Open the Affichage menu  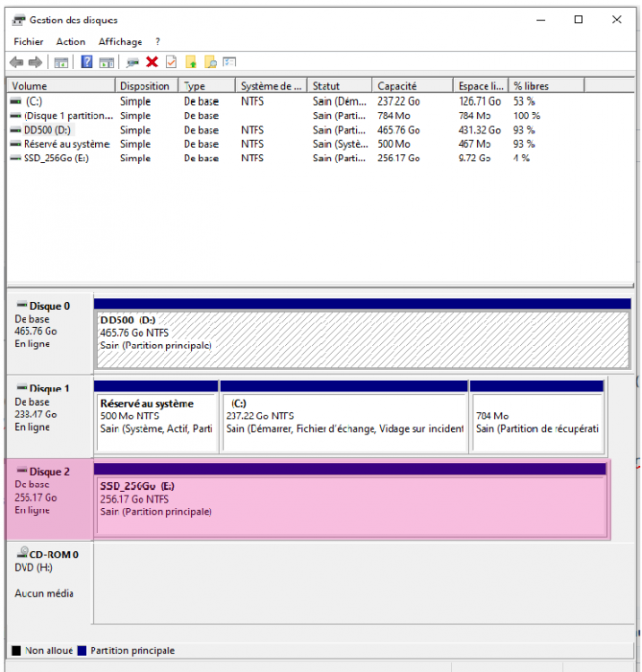tap(120, 41)
